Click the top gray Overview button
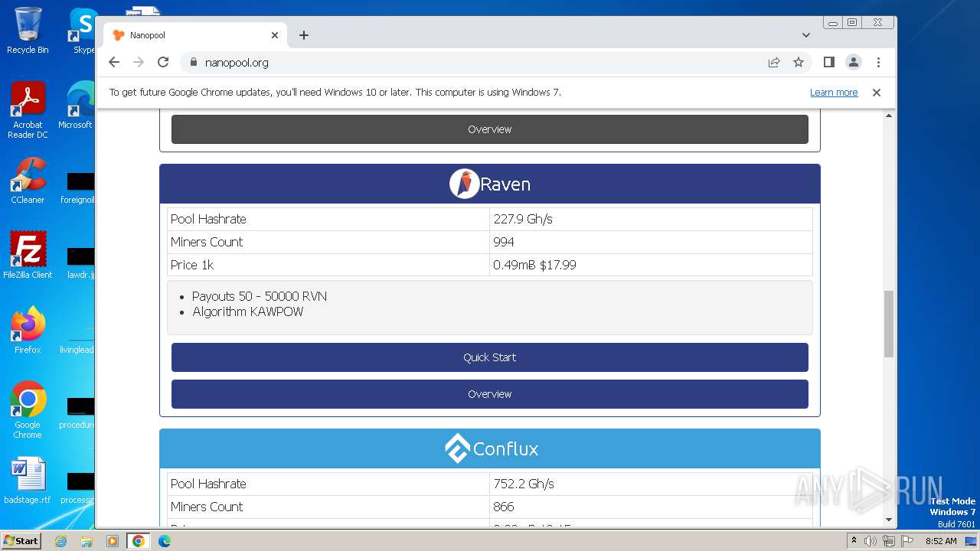Viewport: 980px width, 551px height. [490, 129]
